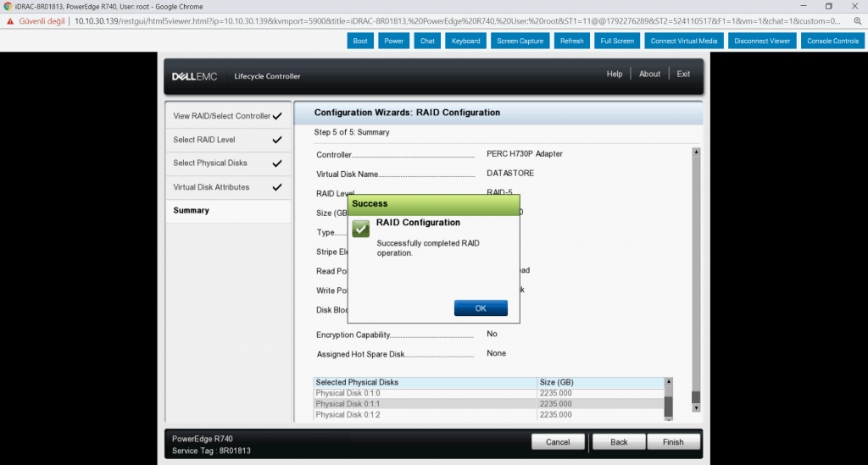Open the virtual Keyboard

click(x=465, y=41)
